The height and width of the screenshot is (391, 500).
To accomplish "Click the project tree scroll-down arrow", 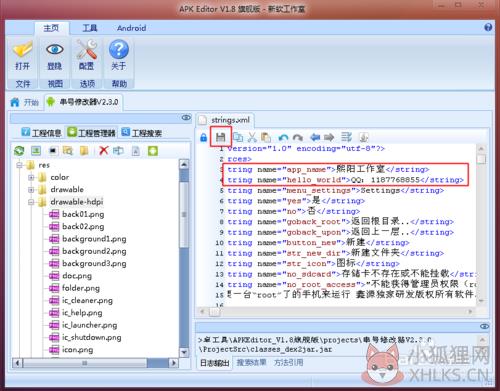I will pyautogui.click(x=184, y=353).
